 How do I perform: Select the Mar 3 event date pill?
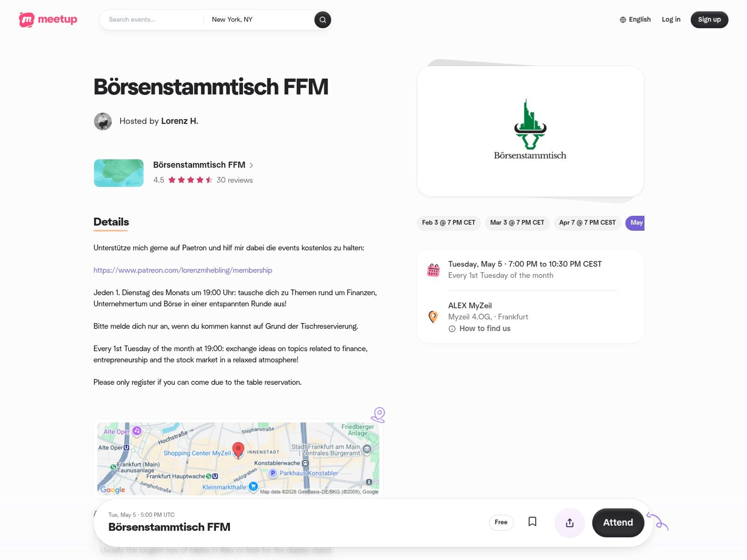tap(517, 223)
